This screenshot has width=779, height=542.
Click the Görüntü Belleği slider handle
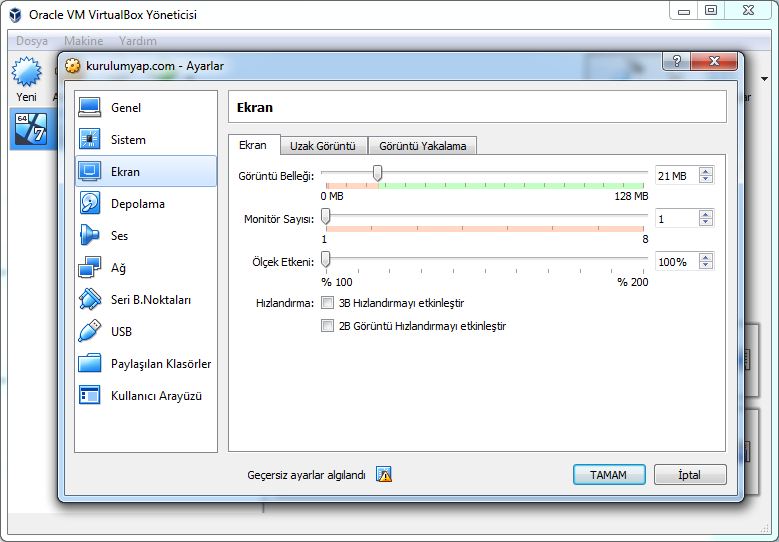point(378,173)
